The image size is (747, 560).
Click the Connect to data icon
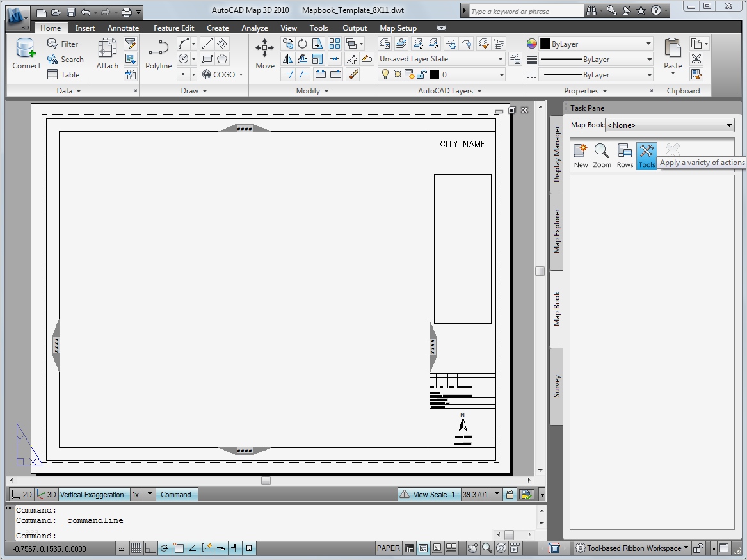pyautogui.click(x=26, y=54)
